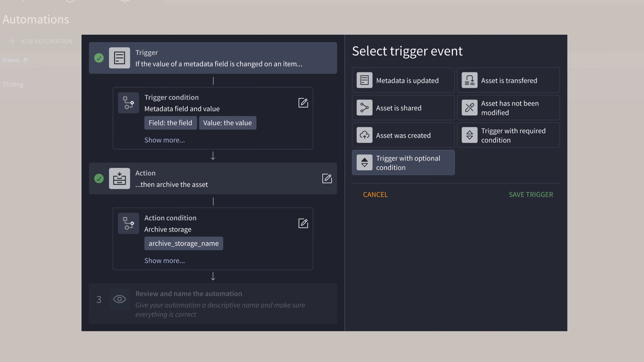Click the Trigger step's description text
This screenshot has width=644, height=362.
point(219,64)
